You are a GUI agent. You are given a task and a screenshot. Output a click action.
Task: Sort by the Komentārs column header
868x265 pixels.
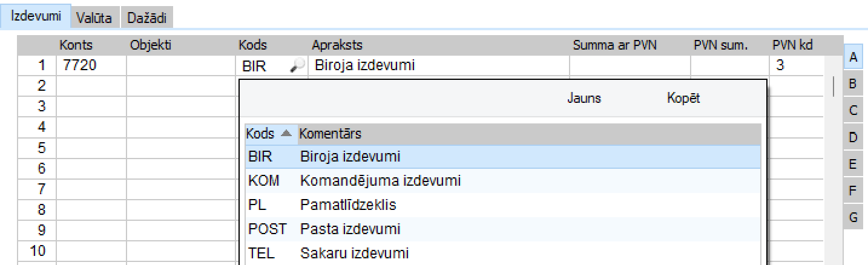pos(330,133)
